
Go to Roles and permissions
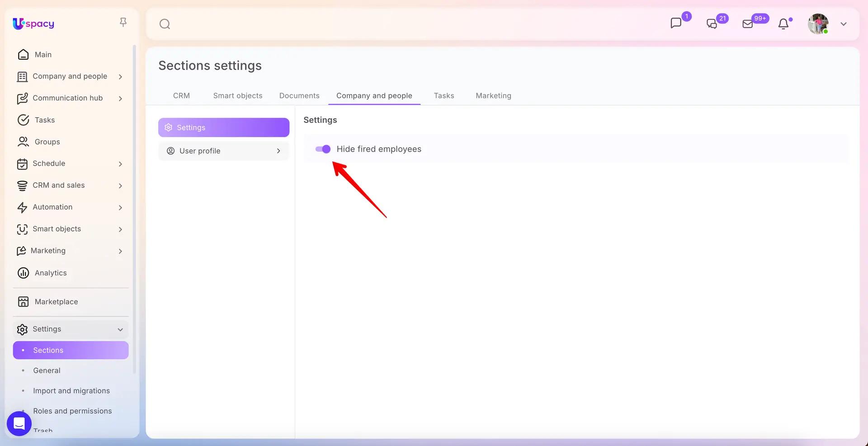point(72,411)
